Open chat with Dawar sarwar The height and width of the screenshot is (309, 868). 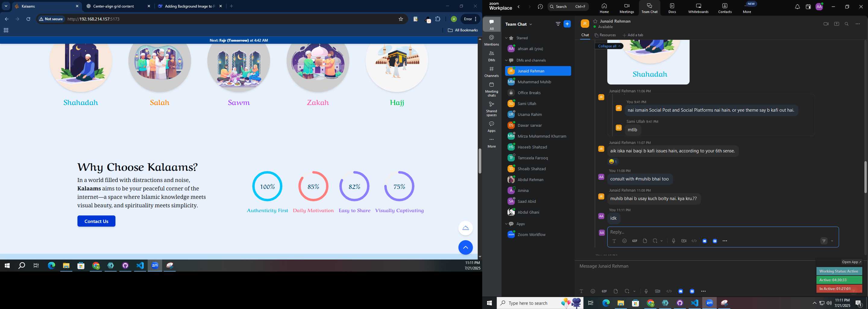(x=538, y=126)
